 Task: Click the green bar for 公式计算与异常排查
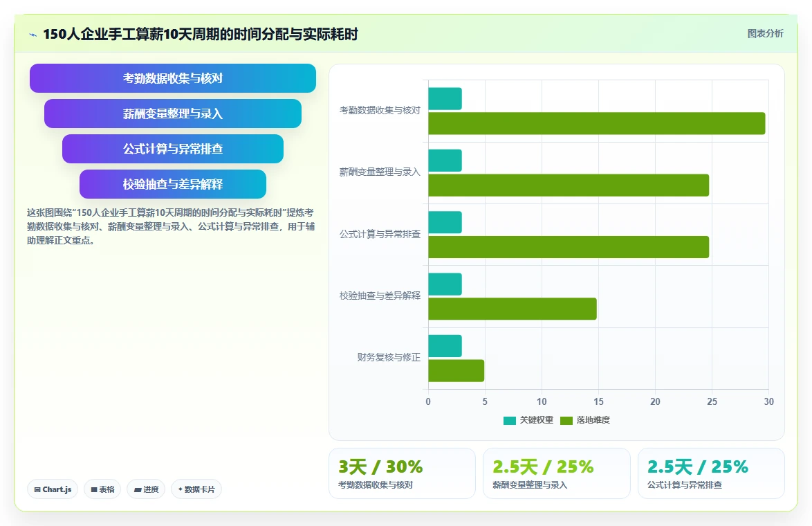[569, 246]
